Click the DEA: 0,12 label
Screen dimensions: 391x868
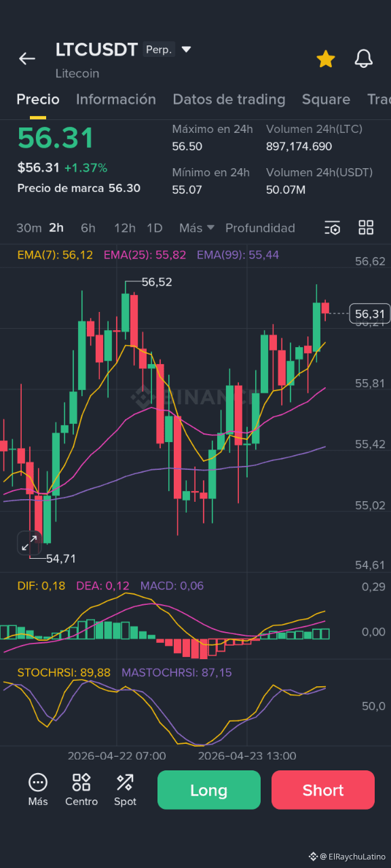[103, 586]
